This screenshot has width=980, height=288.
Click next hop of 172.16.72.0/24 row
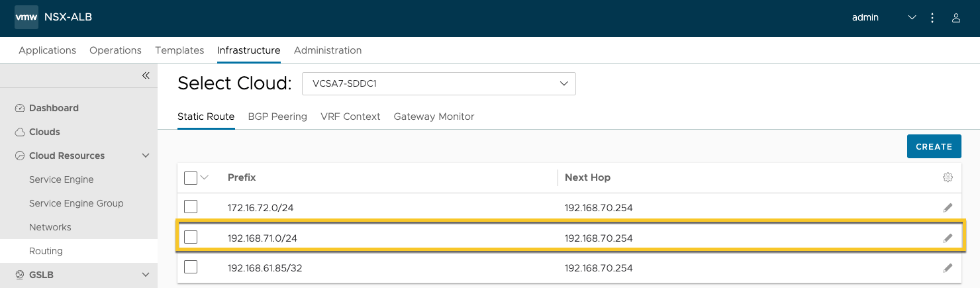pyautogui.click(x=599, y=208)
